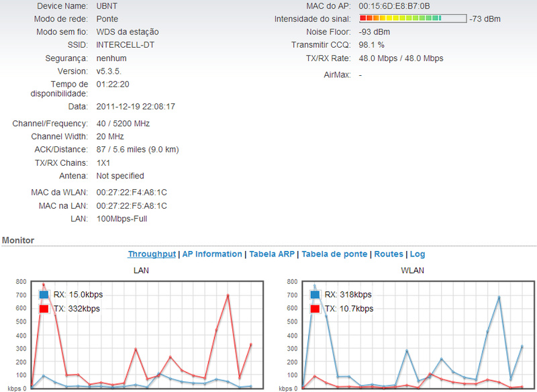Click firmware version v5.3.5.
537x392 pixels.
point(109,71)
